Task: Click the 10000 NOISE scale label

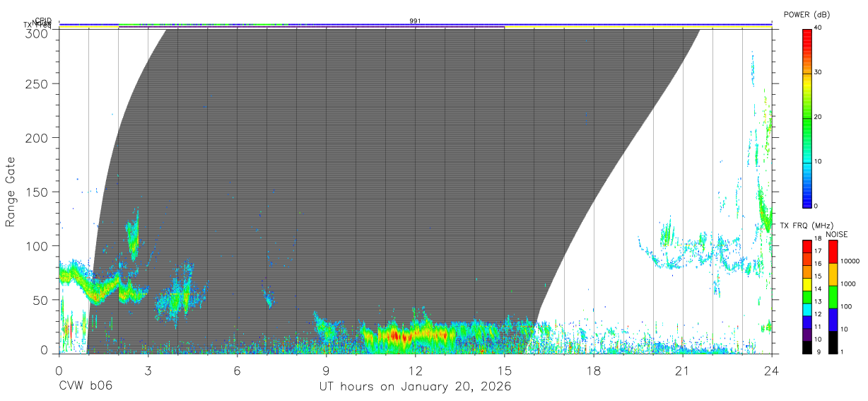Action: point(849,261)
